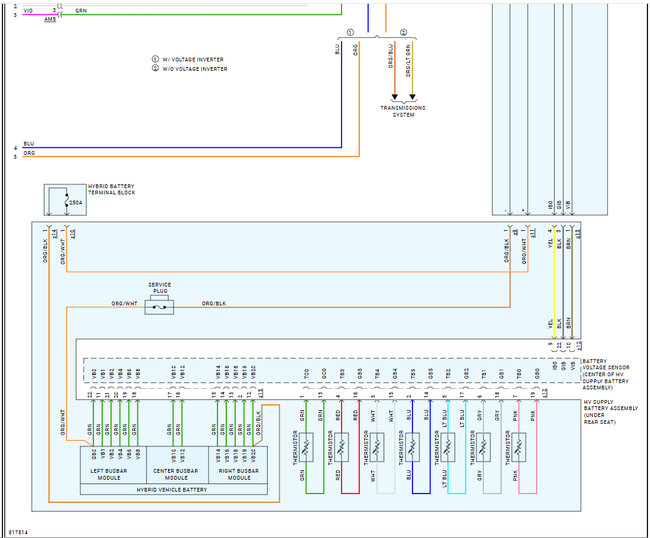Screen dimensions: 650x538
Task: Select the thermistor symbol on LT BLU wires
Action: (448, 447)
